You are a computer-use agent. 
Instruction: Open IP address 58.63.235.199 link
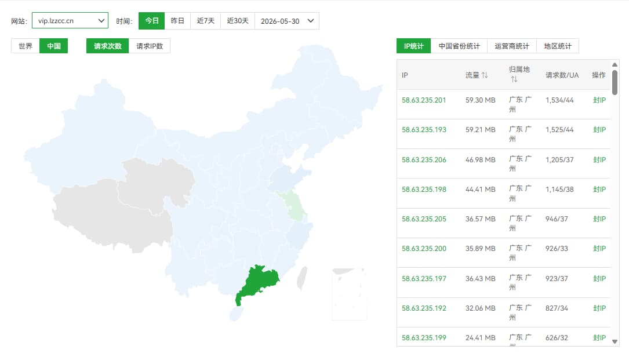pos(424,338)
